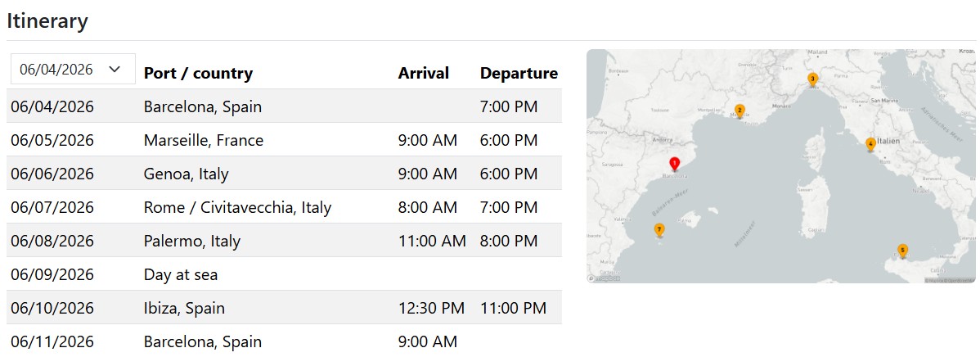The height and width of the screenshot is (357, 980).
Task: Select orange pin 4 near Rome
Action: (x=870, y=144)
